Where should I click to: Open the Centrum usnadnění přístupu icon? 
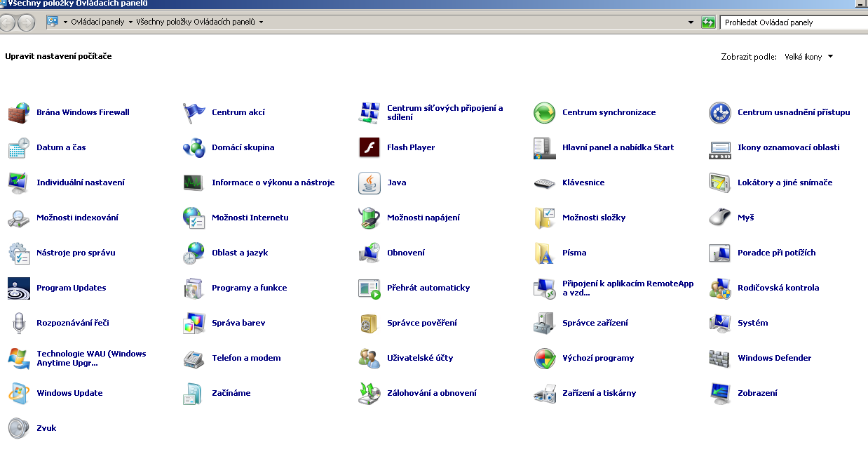pos(720,112)
